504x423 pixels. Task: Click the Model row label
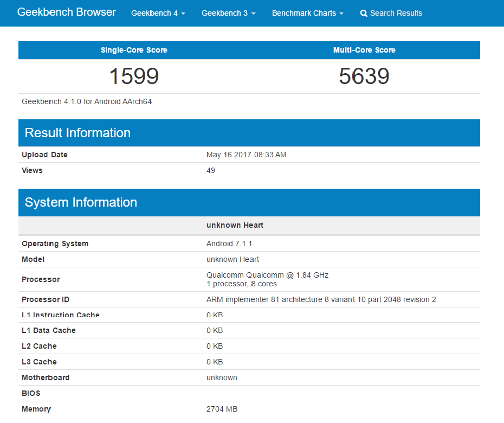pos(33,260)
